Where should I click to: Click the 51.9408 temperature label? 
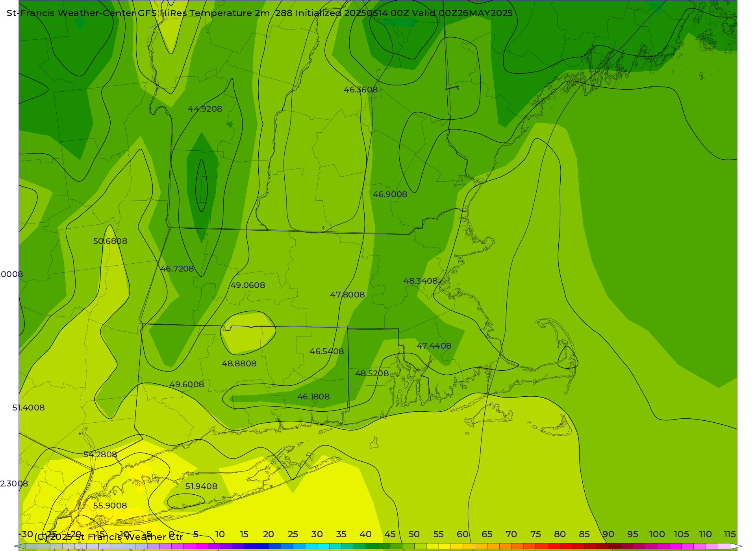pos(201,486)
